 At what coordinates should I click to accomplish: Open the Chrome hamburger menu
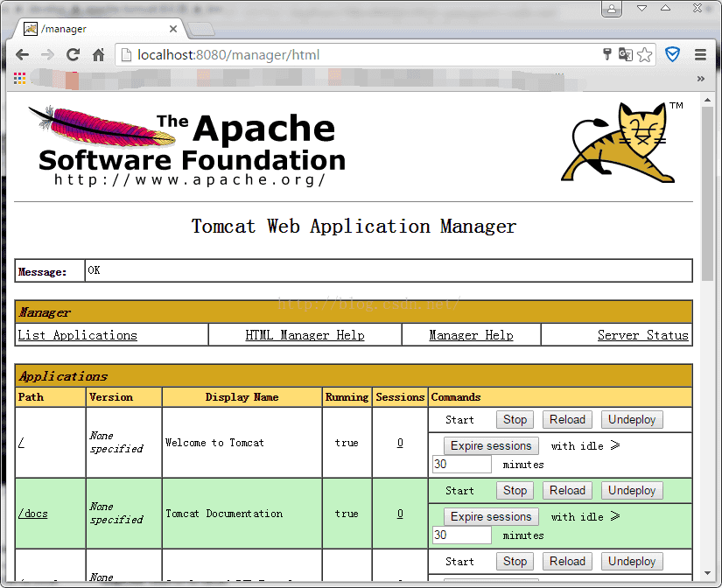pos(700,55)
